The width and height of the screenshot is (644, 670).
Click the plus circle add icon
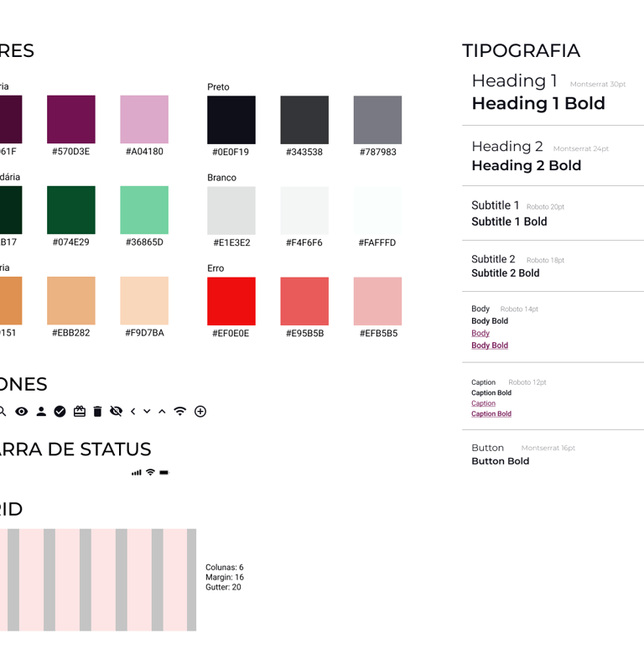tap(200, 412)
